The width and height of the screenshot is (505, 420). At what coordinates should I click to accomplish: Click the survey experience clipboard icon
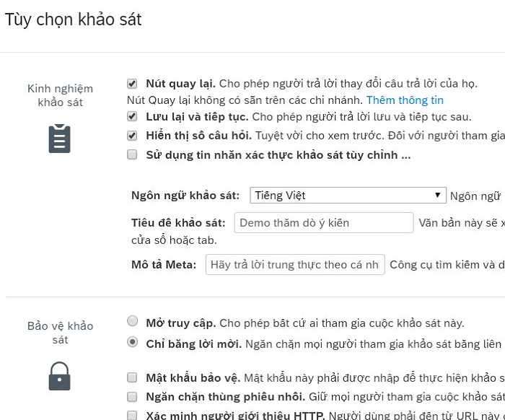click(60, 138)
